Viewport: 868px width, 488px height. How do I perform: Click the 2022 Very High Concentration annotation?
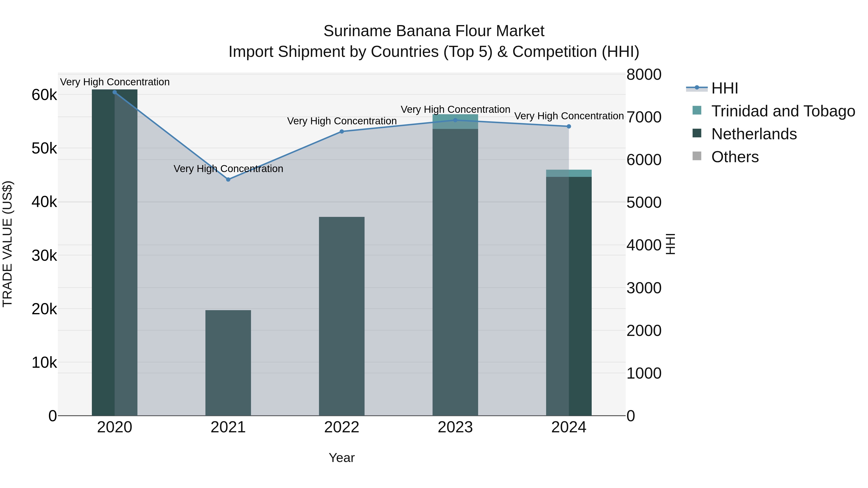click(x=342, y=121)
